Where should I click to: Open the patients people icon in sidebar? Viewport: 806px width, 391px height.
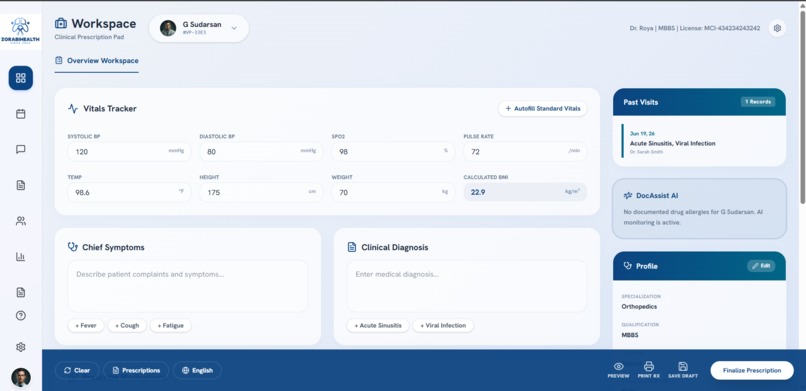coord(21,221)
